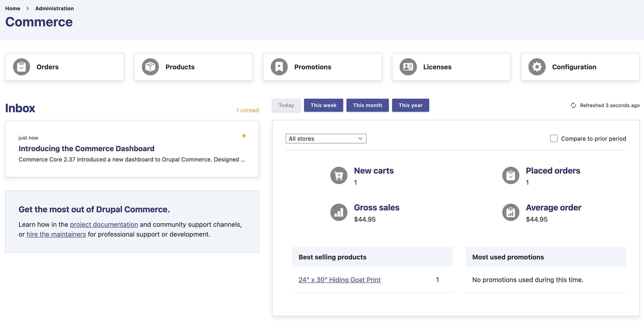Click the orange unread dot on message
This screenshot has width=644, height=321.
pos(244,136)
